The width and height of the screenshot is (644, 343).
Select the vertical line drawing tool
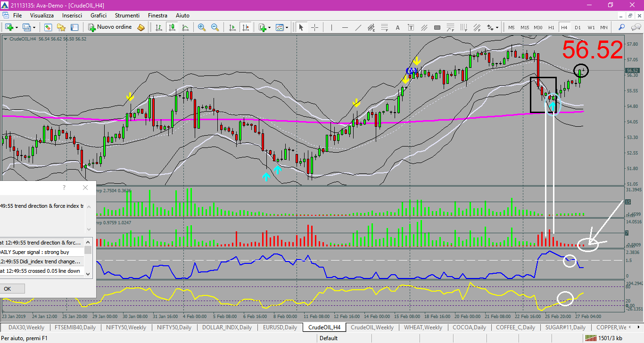tap(331, 27)
